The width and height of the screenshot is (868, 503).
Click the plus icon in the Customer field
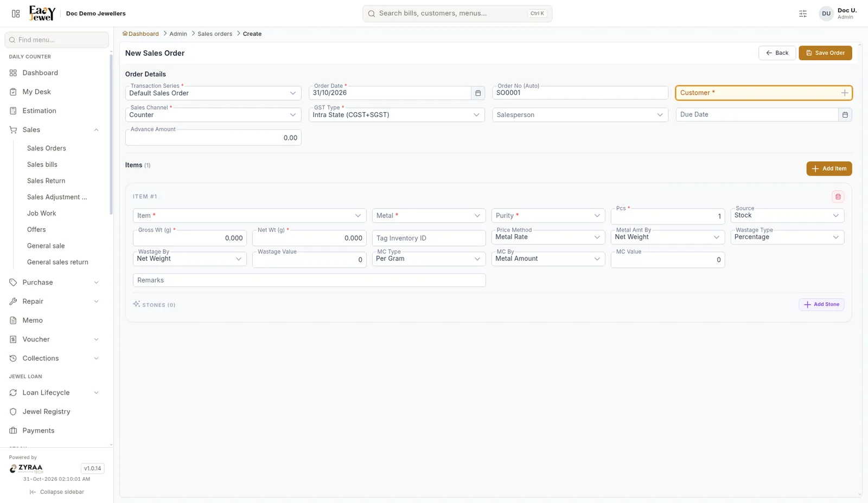(x=845, y=93)
